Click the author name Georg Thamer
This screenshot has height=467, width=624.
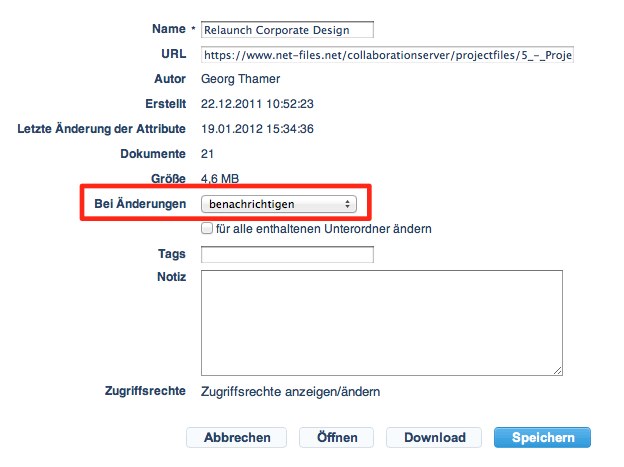click(x=242, y=77)
